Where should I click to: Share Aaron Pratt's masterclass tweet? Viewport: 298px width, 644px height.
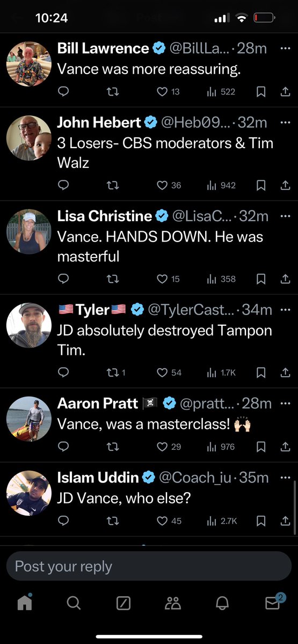click(286, 447)
